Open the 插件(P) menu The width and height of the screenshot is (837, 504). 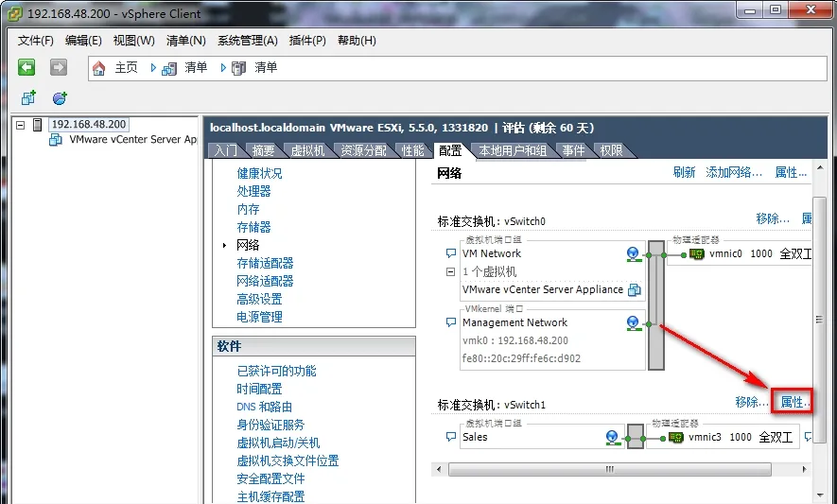point(307,41)
